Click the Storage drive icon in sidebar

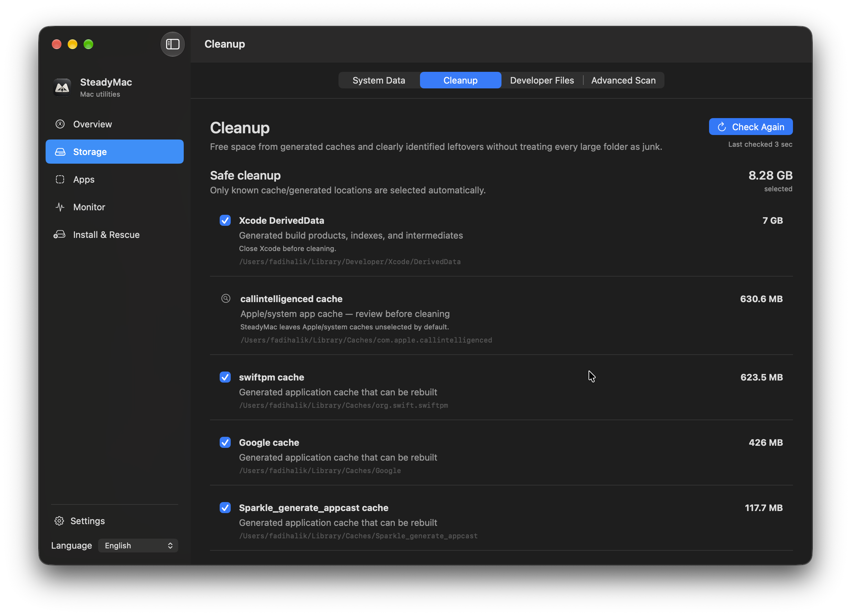pos(60,152)
